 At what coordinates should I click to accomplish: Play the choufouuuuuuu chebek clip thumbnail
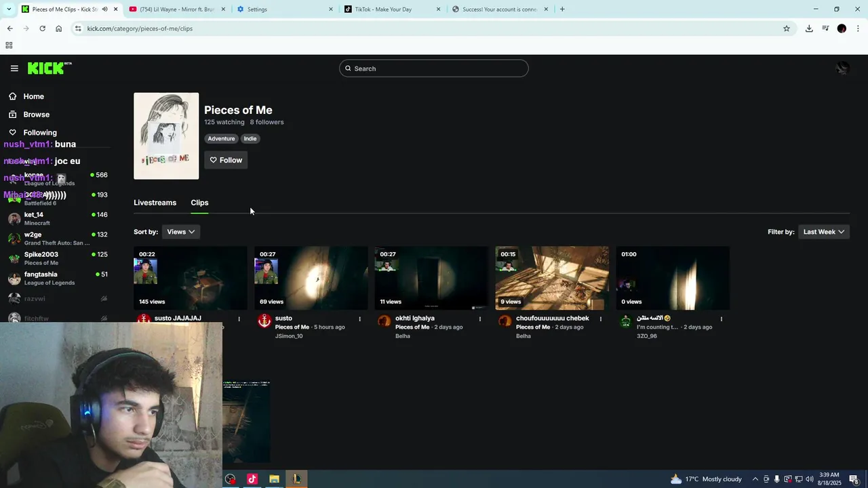[x=552, y=278]
